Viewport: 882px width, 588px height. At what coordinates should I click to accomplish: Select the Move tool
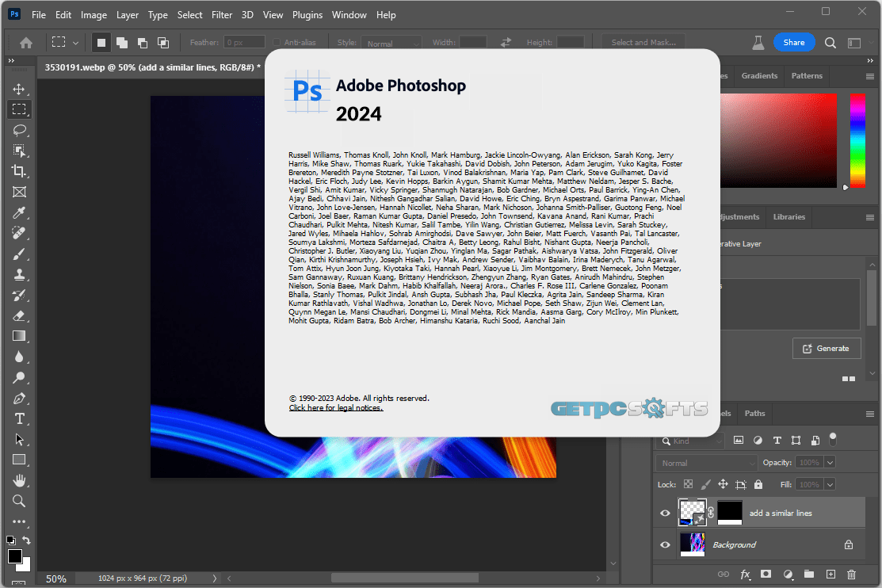click(x=19, y=89)
